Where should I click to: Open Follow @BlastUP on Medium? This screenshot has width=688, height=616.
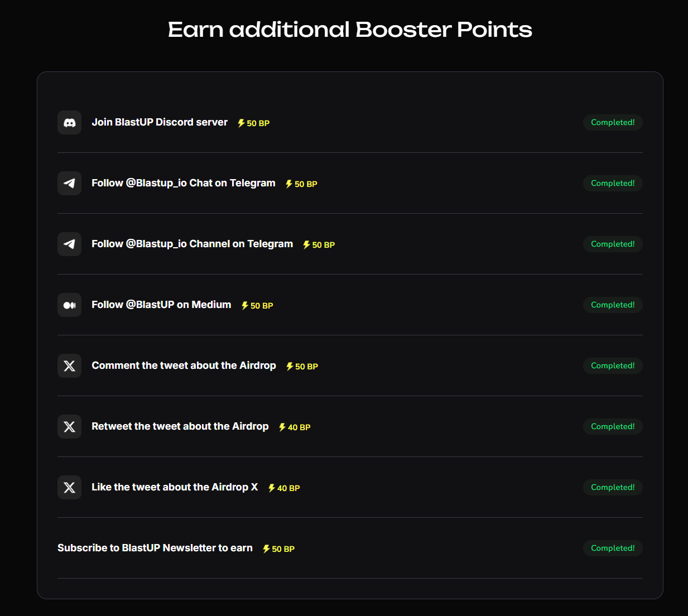pyautogui.click(x=161, y=305)
